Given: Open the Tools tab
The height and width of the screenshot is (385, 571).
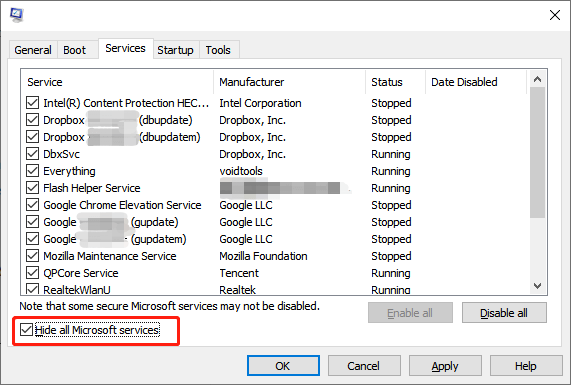Looking at the screenshot, I should [218, 50].
